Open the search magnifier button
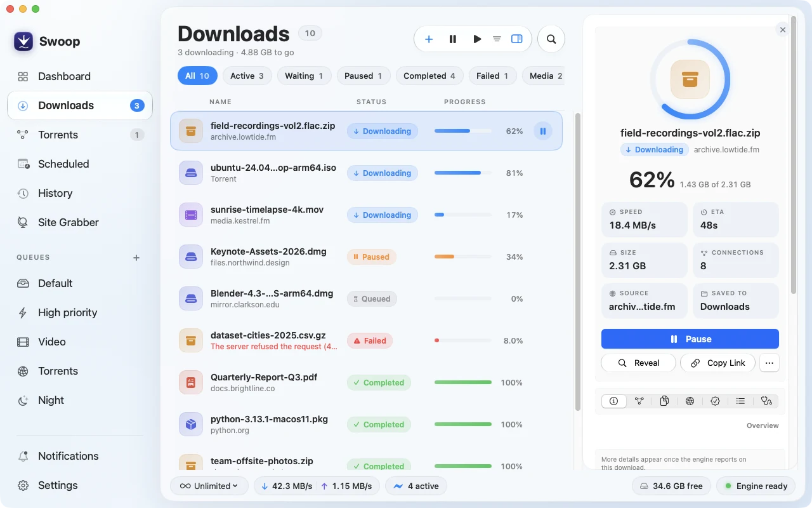This screenshot has height=508, width=812. click(551, 39)
